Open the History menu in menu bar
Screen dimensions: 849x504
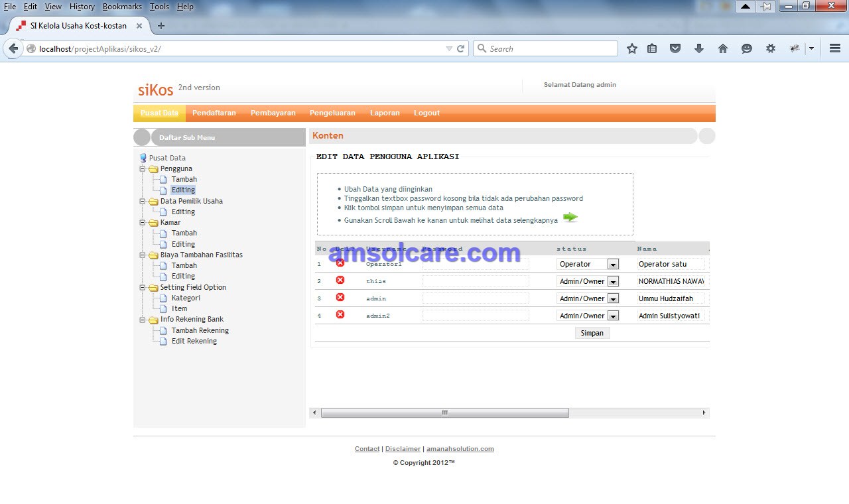point(82,7)
